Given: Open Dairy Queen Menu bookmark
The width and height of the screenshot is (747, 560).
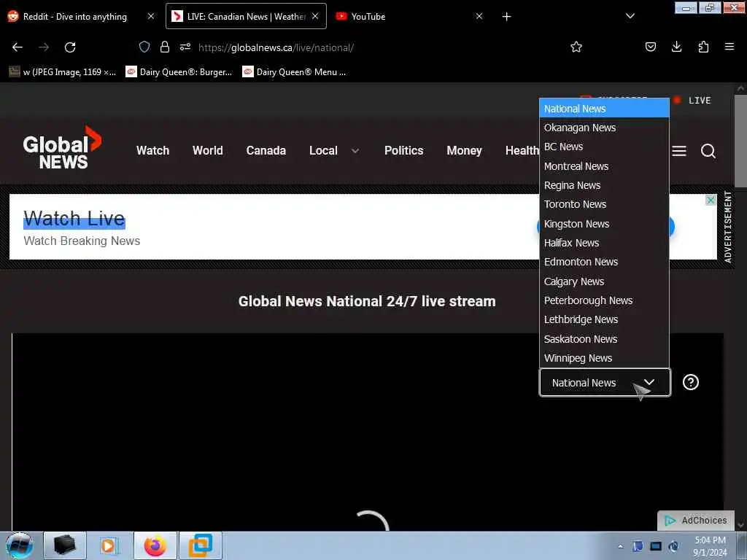Looking at the screenshot, I should click(x=294, y=72).
